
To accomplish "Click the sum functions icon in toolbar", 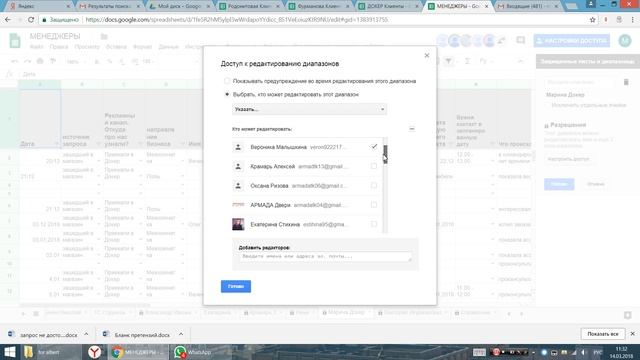I will click(467, 62).
